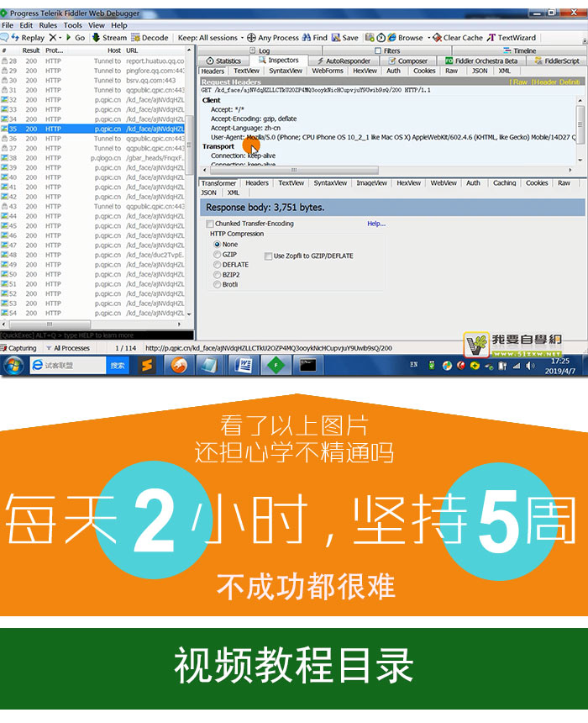Screen dimensions: 588x723
Task: Click the Raw link in Request Headers
Action: 519,82
